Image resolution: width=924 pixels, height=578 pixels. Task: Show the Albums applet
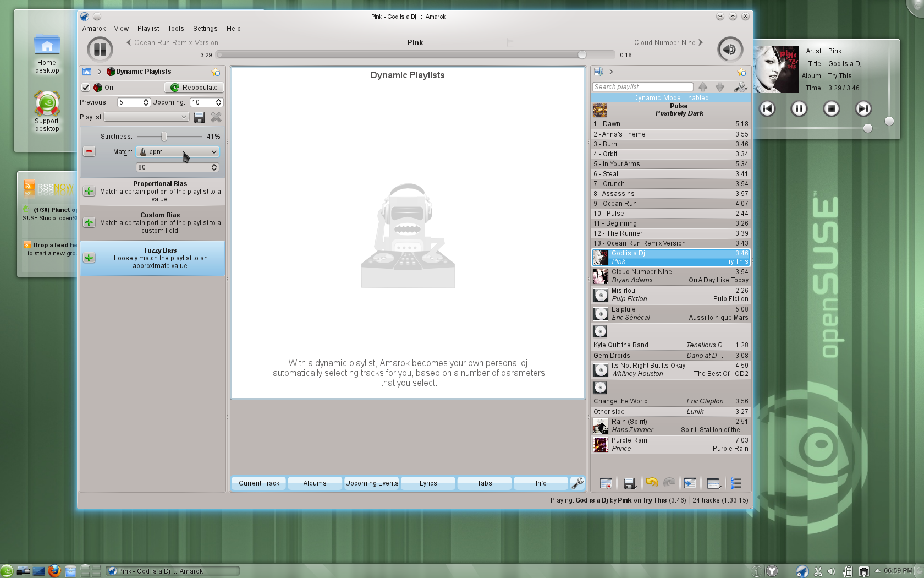click(x=315, y=483)
